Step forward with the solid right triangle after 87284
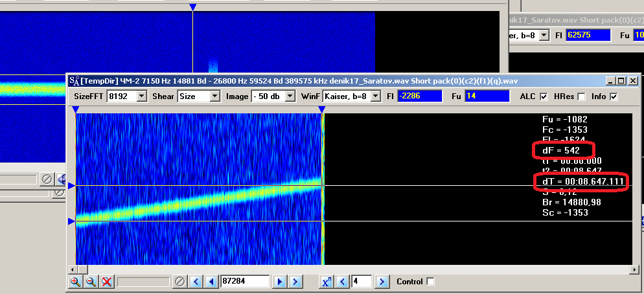Viewport: 644px width, 294px height. point(280,282)
